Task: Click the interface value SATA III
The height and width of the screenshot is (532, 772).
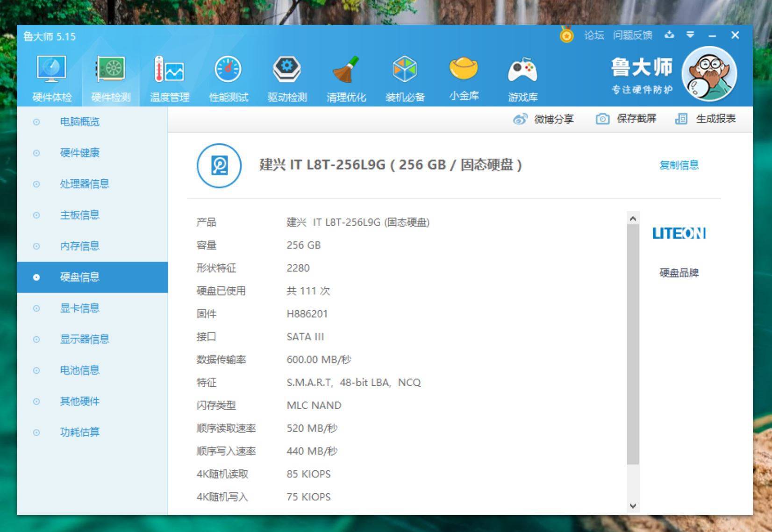Action: click(x=305, y=337)
